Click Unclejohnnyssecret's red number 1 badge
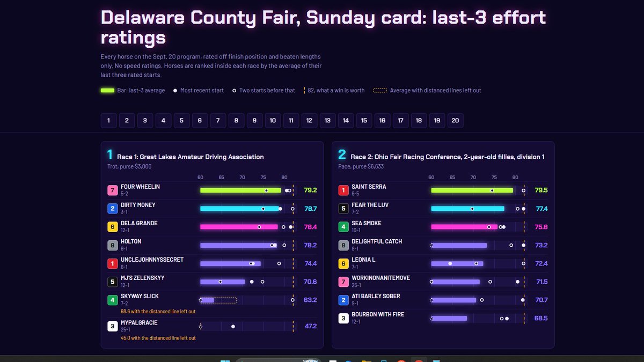The width and height of the screenshot is (644, 362). click(x=112, y=263)
